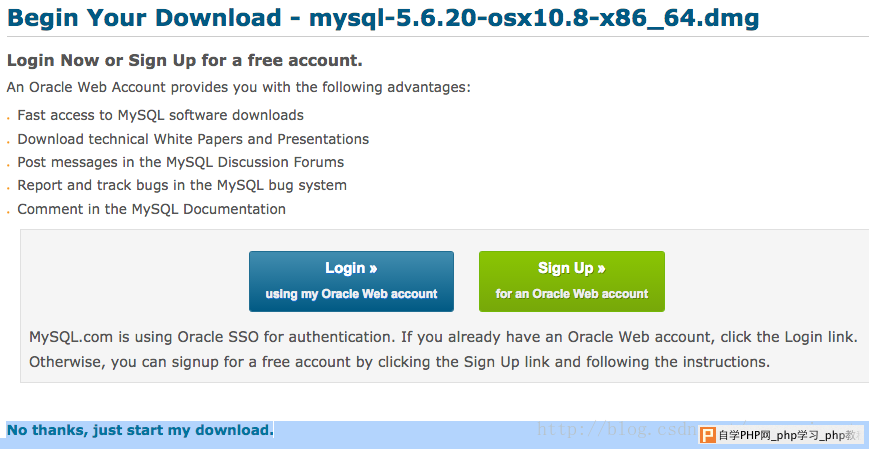Viewport: 869px width, 449px height.
Task: Click the blog.csdn URL watermark
Action: [x=617, y=429]
